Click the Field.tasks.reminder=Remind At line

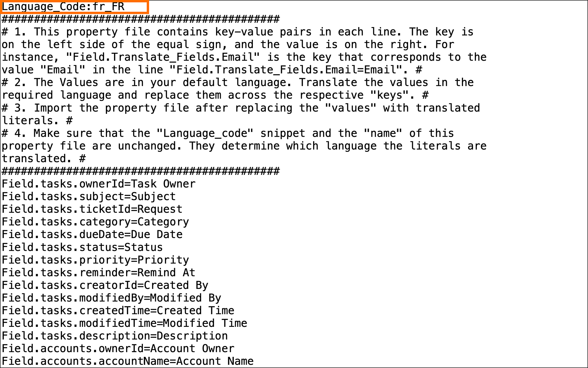[98, 273]
